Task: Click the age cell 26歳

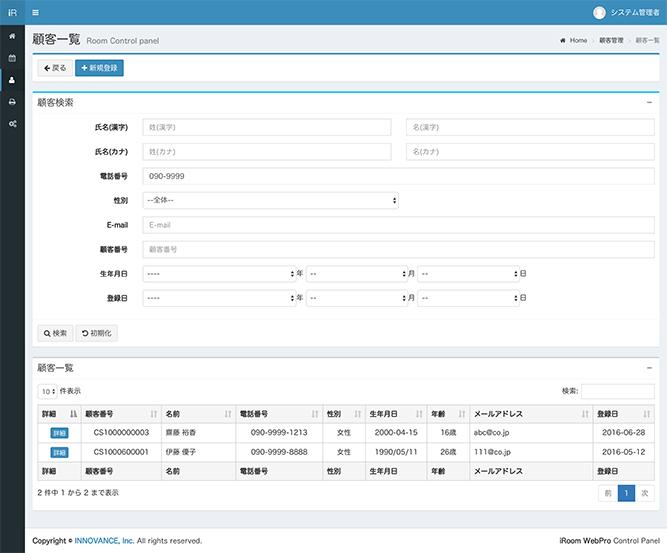Action: [448, 452]
